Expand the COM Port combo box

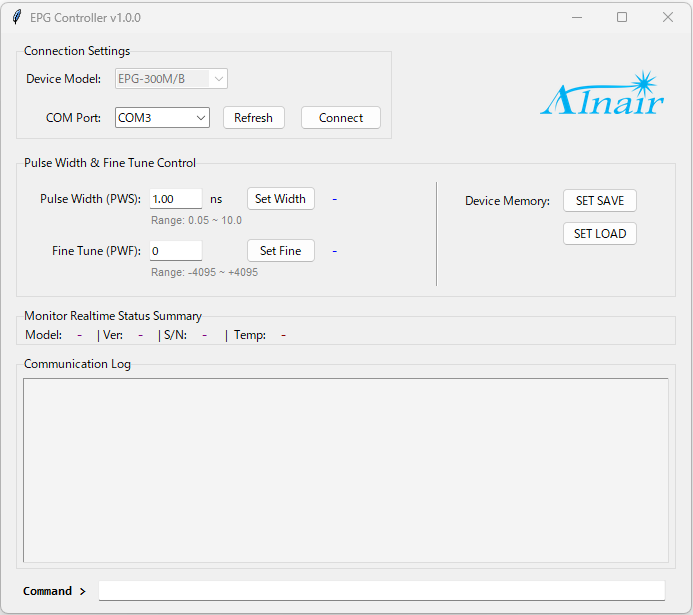click(162, 118)
